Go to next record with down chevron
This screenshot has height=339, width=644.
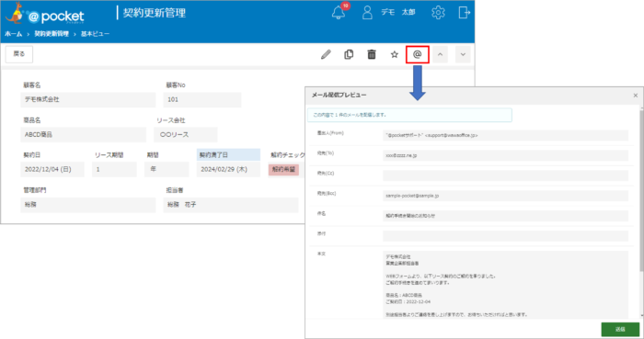[463, 54]
